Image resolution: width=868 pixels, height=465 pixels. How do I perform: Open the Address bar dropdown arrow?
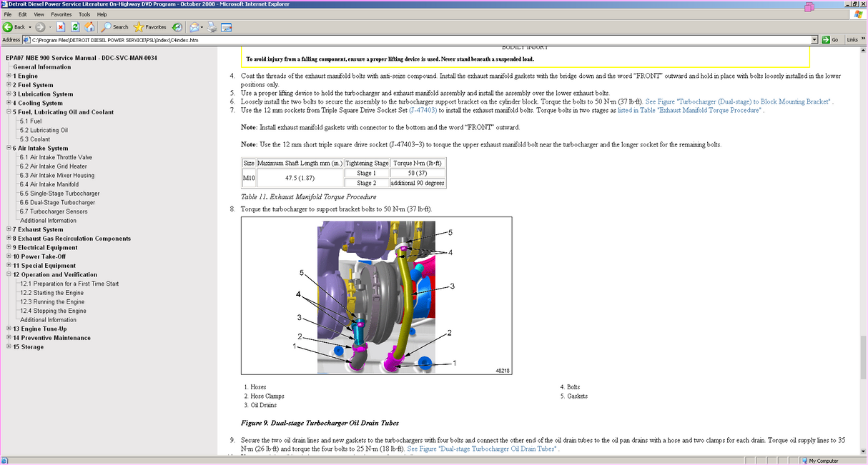click(x=815, y=40)
